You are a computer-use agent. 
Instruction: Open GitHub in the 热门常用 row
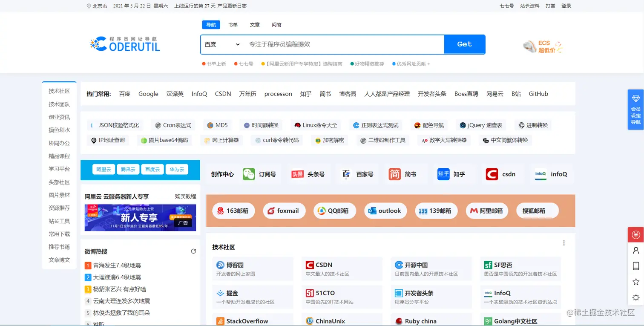point(538,94)
